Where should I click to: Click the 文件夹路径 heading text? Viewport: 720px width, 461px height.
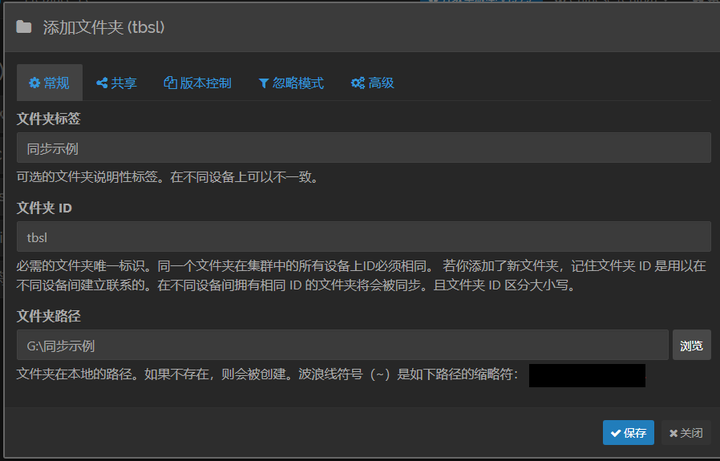click(x=48, y=316)
